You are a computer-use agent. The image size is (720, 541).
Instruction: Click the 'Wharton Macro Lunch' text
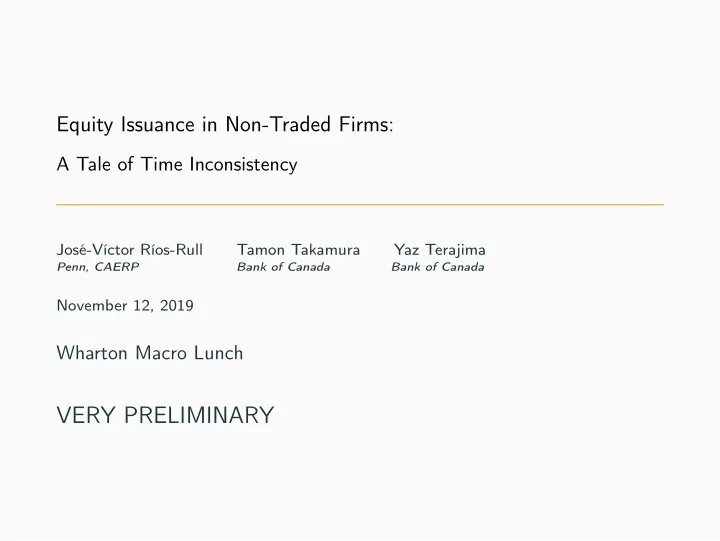pyautogui.click(x=150, y=353)
